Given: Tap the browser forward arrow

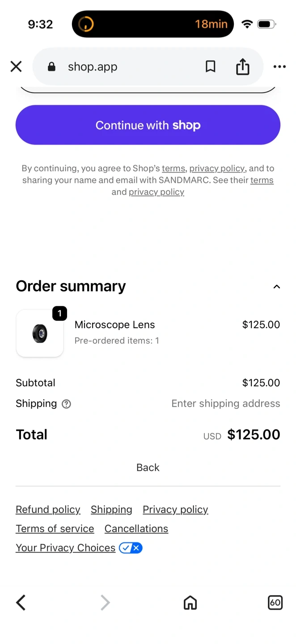Looking at the screenshot, I should coord(105,602).
